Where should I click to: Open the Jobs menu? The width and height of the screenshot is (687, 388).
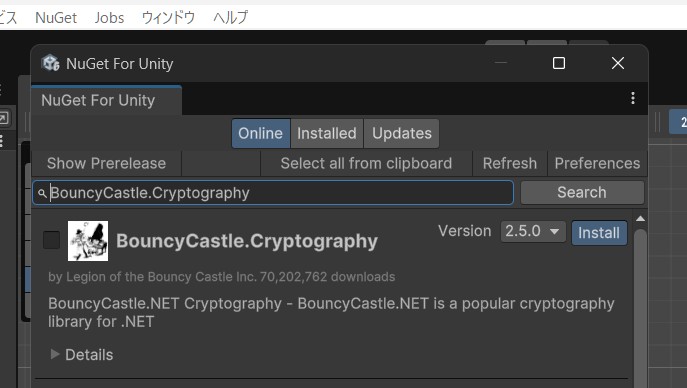click(109, 18)
